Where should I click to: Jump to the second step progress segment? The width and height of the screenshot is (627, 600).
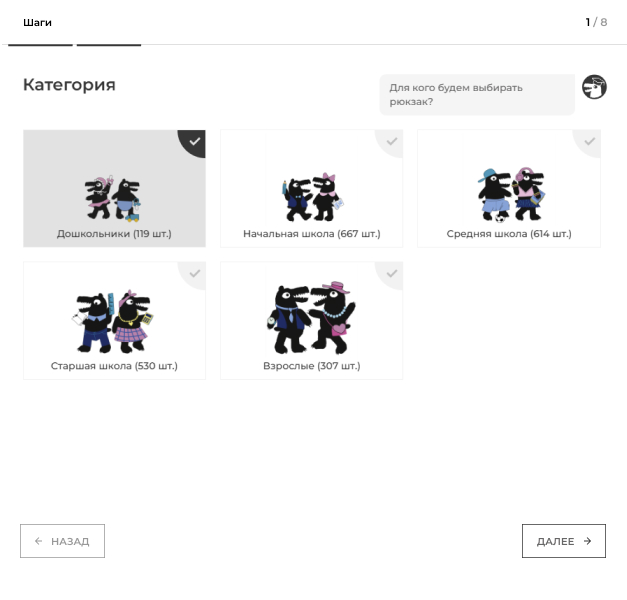point(109,45)
